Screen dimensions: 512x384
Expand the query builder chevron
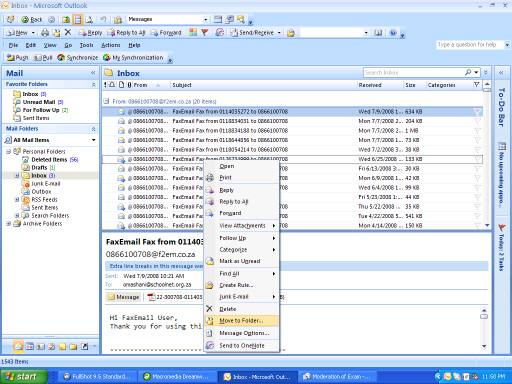pos(486,72)
